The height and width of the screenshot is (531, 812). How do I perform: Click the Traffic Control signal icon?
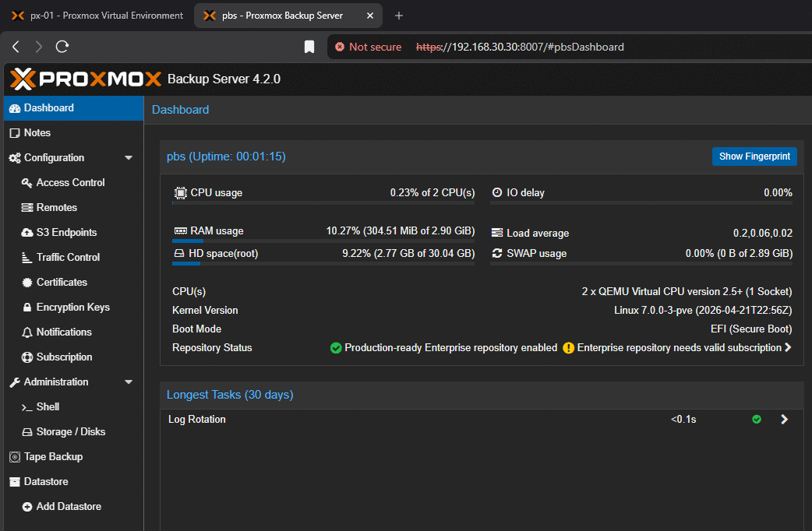(x=27, y=257)
